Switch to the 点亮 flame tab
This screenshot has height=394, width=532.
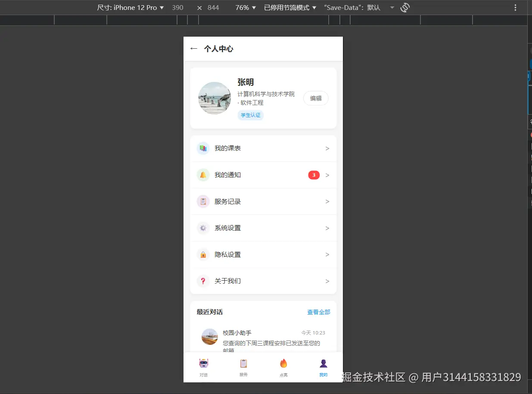tap(283, 368)
